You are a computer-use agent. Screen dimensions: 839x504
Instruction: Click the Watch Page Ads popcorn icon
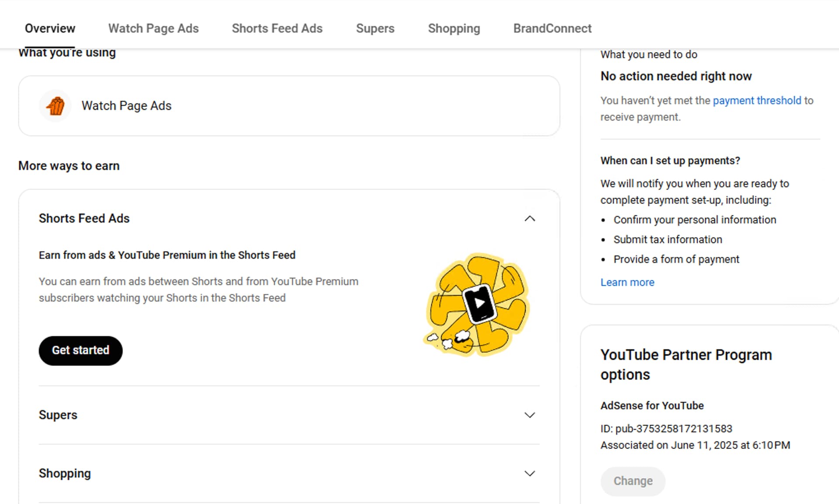[55, 106]
